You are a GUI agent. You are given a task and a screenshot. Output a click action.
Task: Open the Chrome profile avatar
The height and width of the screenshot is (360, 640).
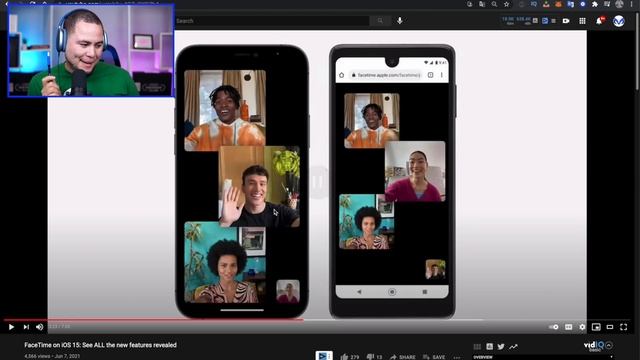(x=620, y=4)
